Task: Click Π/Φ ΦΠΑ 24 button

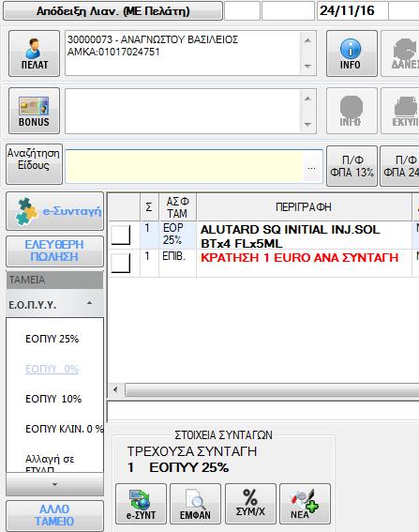Action: (400, 166)
